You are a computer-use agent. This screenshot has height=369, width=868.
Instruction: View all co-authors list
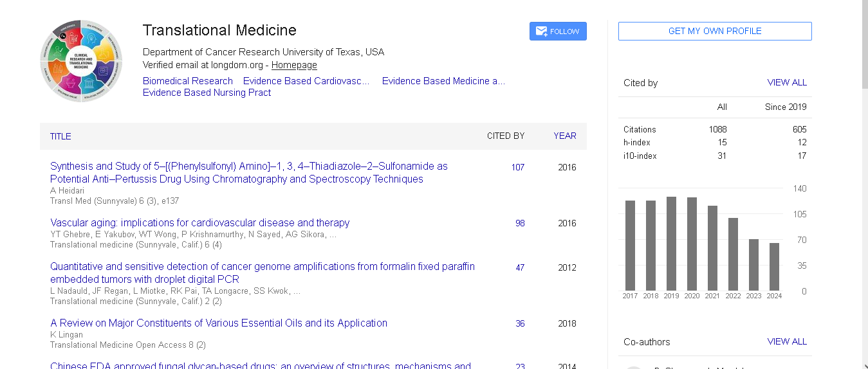(x=786, y=341)
